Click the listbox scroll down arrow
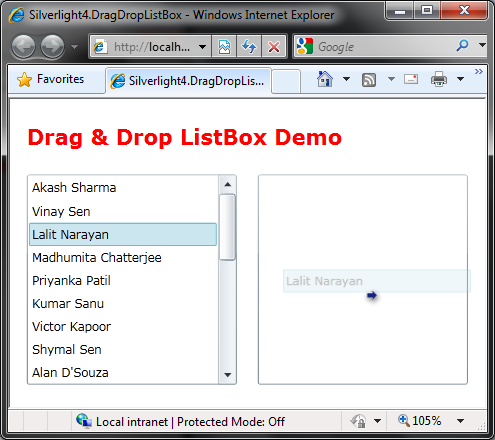 point(228,375)
